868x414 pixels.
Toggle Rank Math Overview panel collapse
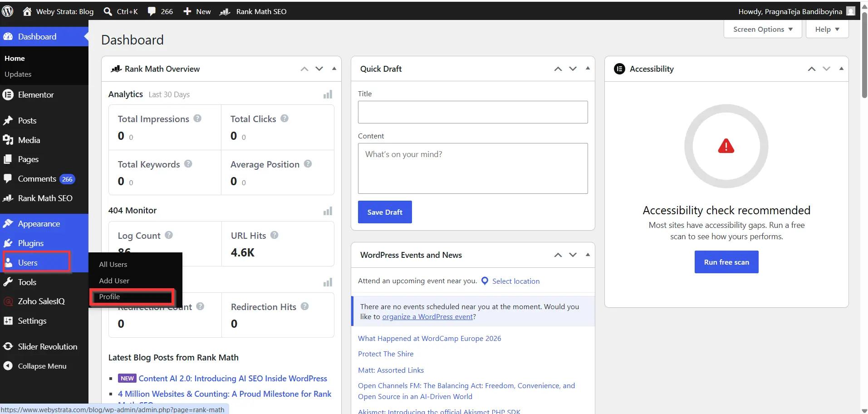click(334, 69)
